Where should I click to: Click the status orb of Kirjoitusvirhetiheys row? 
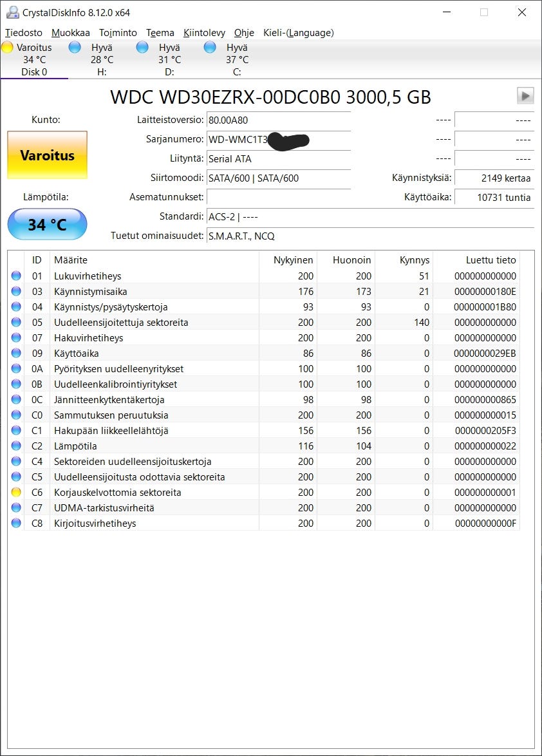pyautogui.click(x=16, y=523)
